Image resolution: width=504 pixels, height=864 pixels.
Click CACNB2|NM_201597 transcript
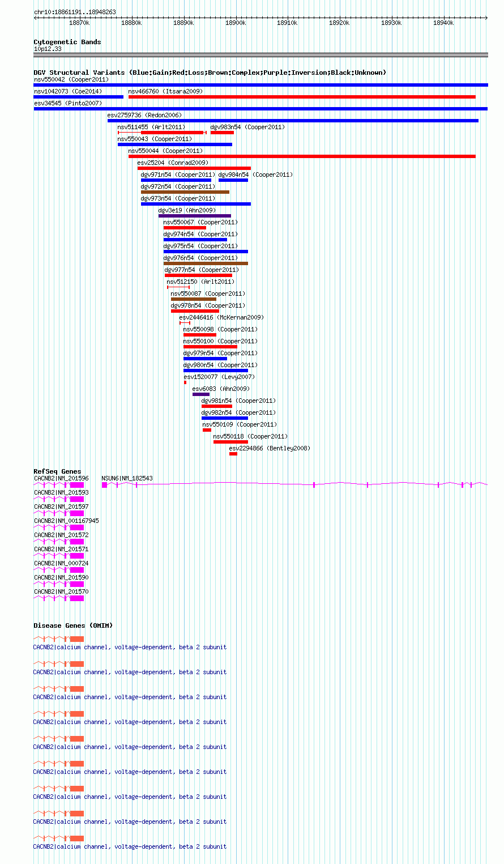pos(59,513)
